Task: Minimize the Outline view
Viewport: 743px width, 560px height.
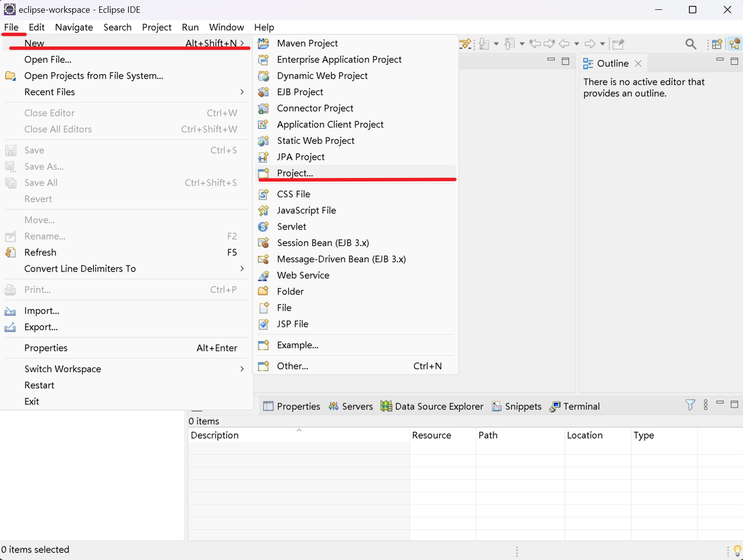Action: click(x=720, y=59)
